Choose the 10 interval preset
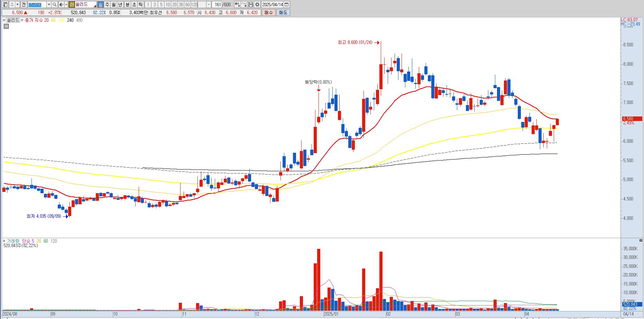644x319 pixels. [x=168, y=4]
